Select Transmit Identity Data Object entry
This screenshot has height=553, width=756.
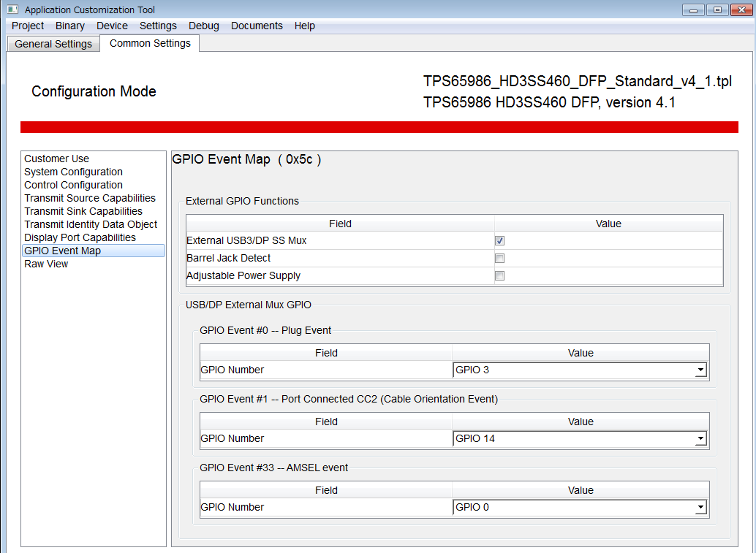(91, 224)
